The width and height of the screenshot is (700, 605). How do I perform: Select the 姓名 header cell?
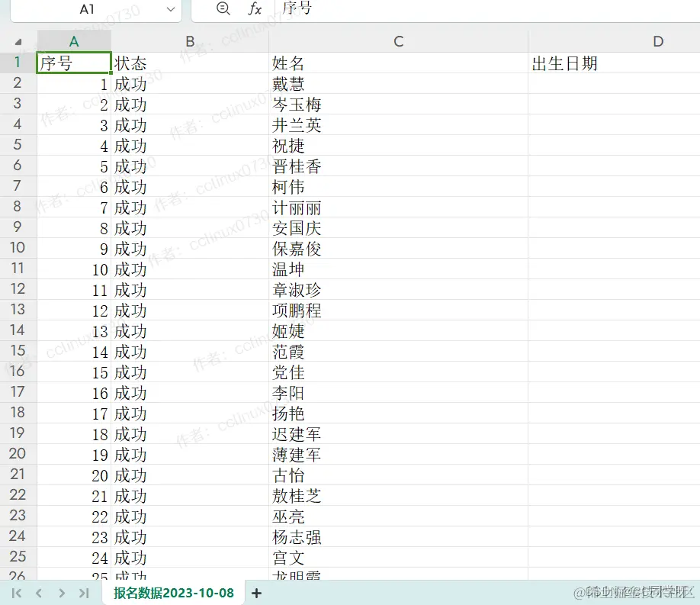pyautogui.click(x=398, y=63)
